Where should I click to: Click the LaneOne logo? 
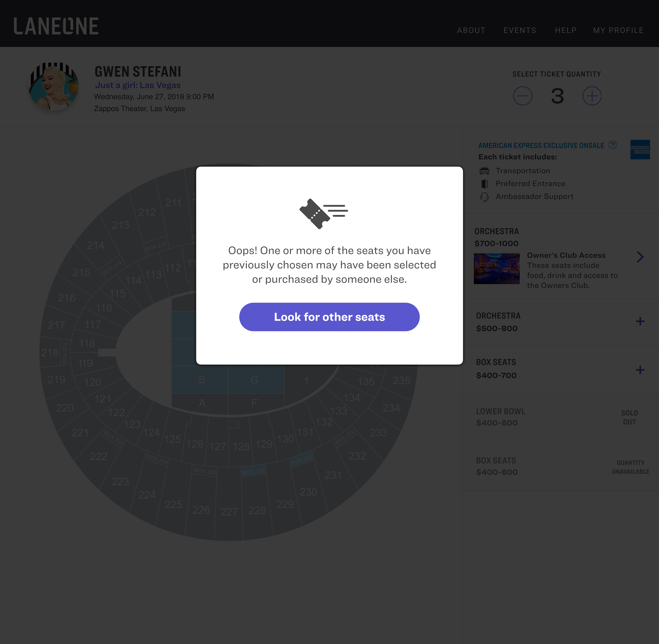[x=56, y=26]
